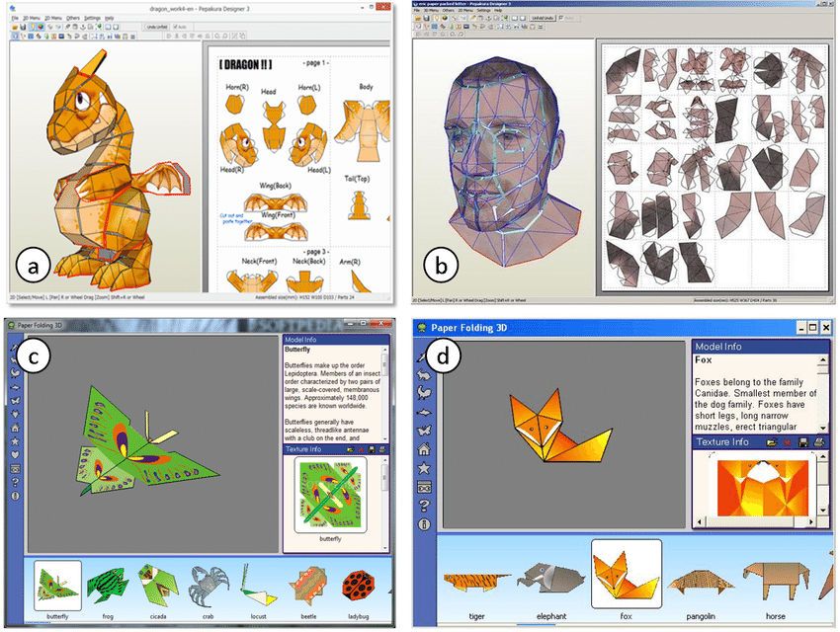Click the Save icon in Pepakura Designer toolbar
This screenshot has height=632, width=840.
22,26
